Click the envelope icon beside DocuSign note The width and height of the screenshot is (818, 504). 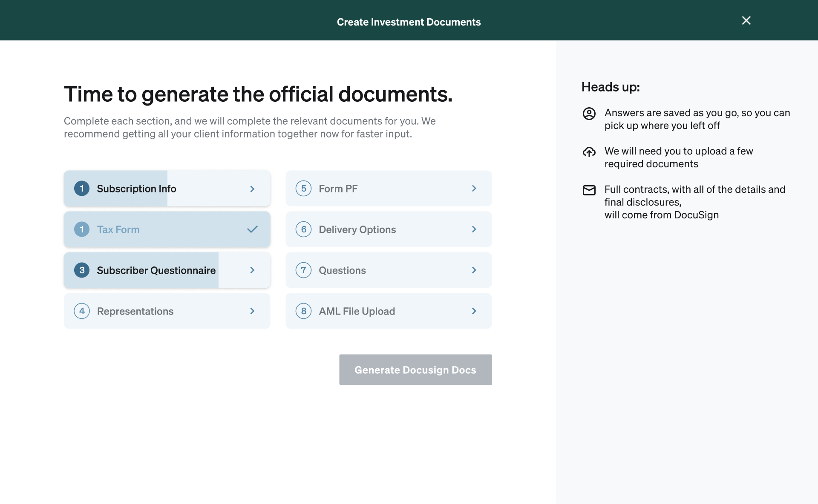point(589,190)
